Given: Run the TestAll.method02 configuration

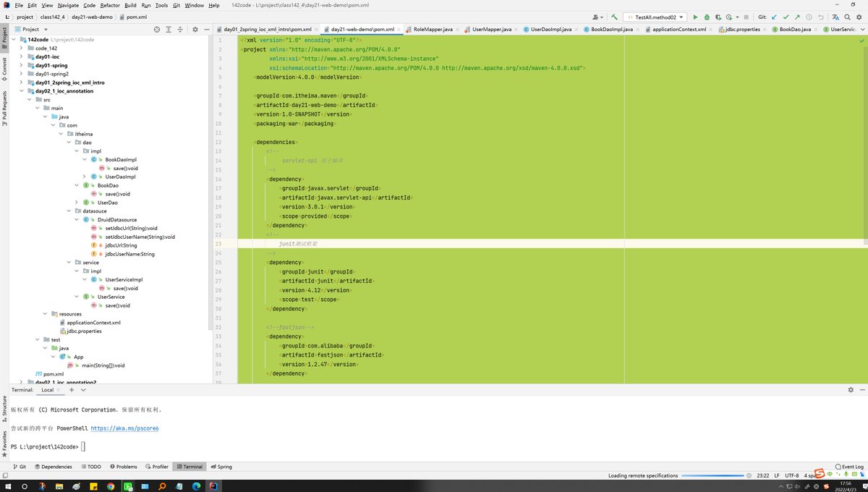Looking at the screenshot, I should click(x=695, y=17).
